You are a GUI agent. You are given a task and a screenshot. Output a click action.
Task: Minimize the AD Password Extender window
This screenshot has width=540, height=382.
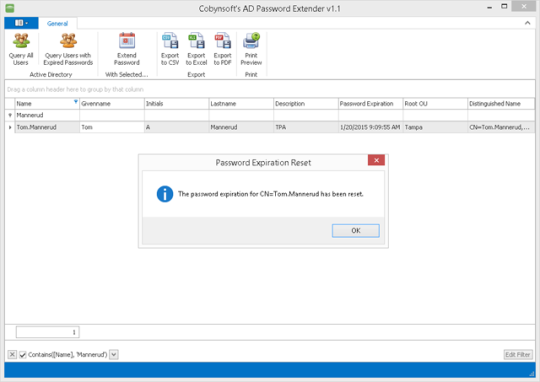[x=489, y=7]
